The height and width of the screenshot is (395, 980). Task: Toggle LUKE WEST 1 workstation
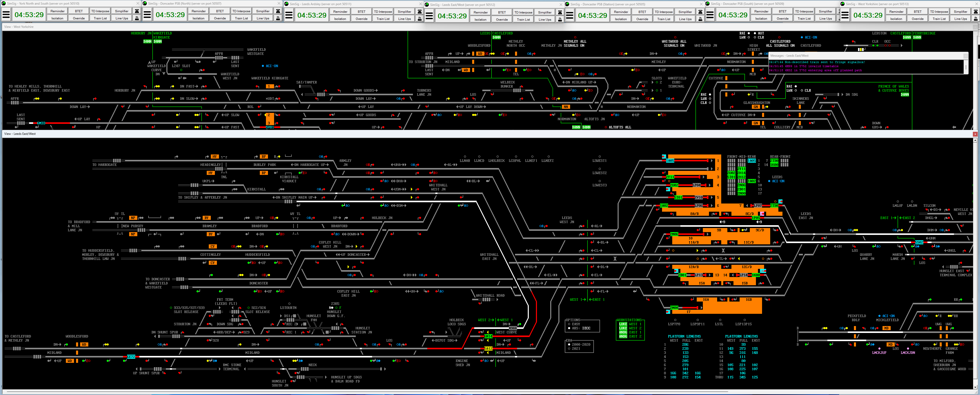click(x=623, y=324)
